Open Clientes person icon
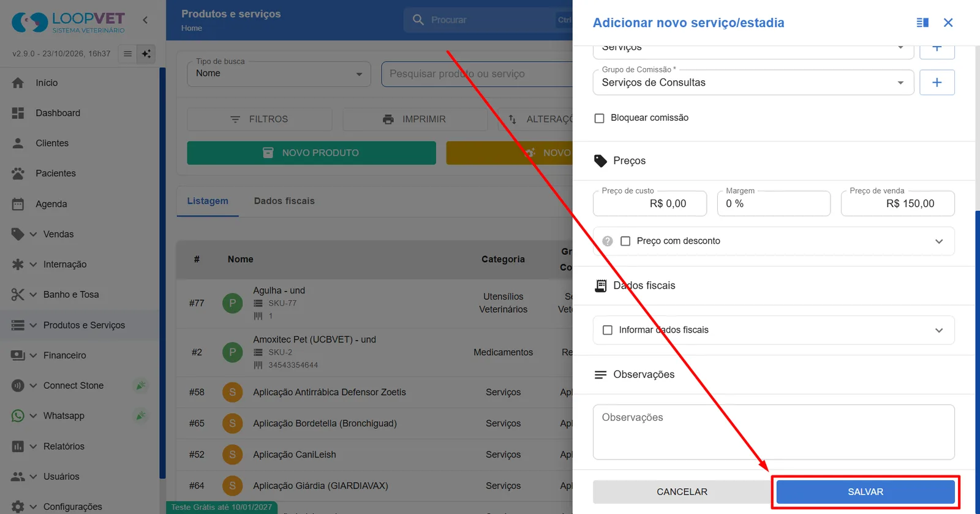 [x=18, y=143]
